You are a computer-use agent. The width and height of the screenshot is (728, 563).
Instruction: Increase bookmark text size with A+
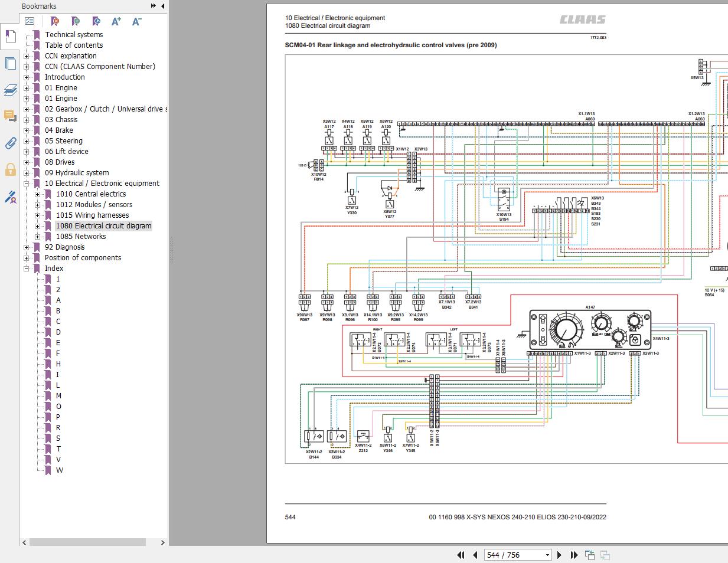tap(116, 21)
